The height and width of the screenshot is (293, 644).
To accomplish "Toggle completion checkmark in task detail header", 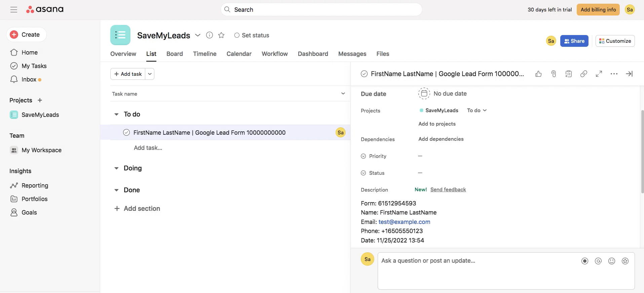I will (x=364, y=74).
